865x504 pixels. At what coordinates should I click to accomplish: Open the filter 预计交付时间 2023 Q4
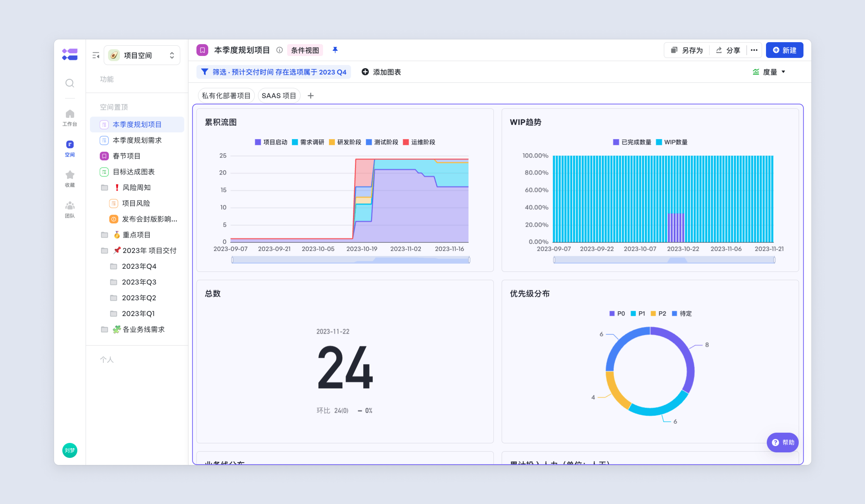tap(274, 72)
